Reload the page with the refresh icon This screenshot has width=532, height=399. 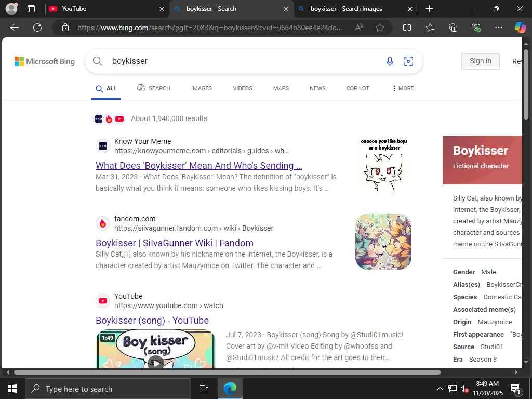[37, 28]
